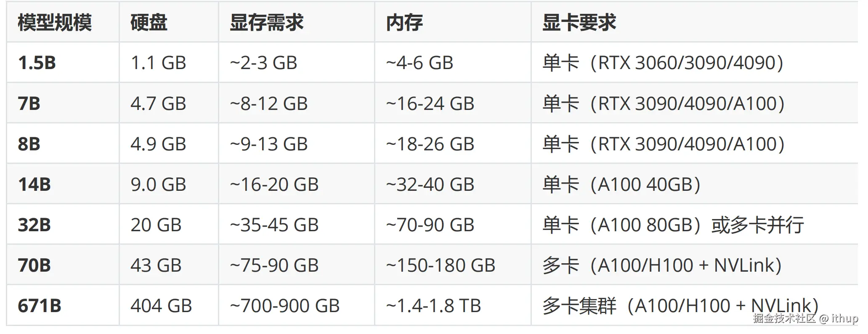Click the 显存需求 column header
Image resolution: width=868 pixels, height=334 pixels.
(x=266, y=22)
